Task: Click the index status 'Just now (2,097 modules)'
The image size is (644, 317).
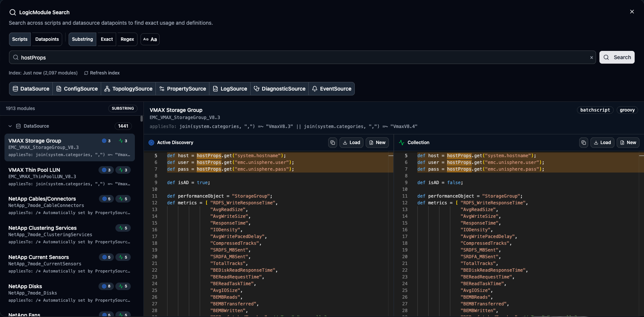Action: pyautogui.click(x=43, y=73)
